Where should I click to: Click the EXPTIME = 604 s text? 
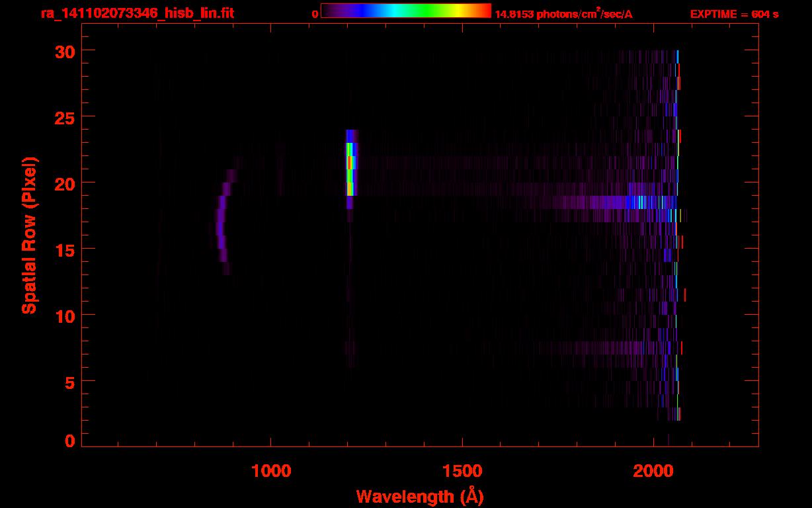[734, 14]
